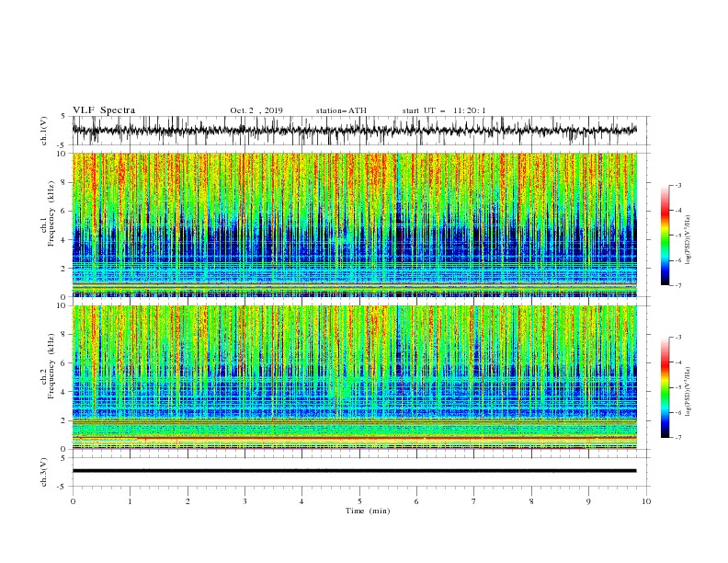Select the "Time (min)" x-axis label
728x563 pixels.
coord(368,511)
